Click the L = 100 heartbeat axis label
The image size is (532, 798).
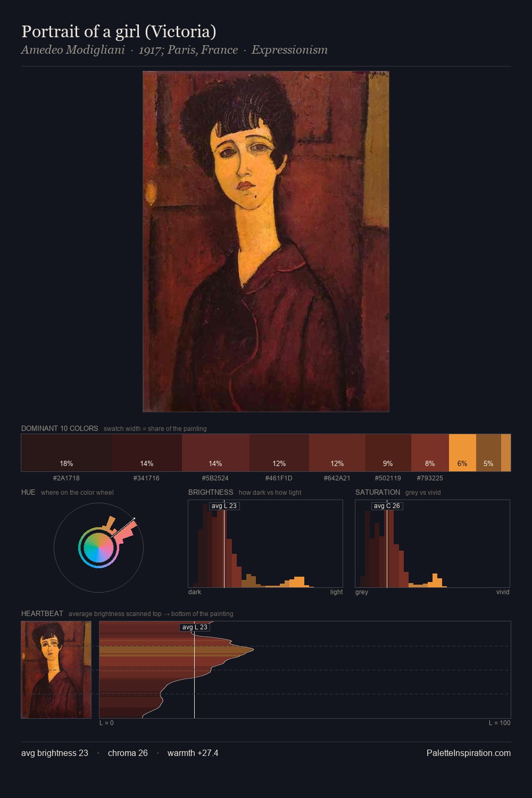click(500, 723)
